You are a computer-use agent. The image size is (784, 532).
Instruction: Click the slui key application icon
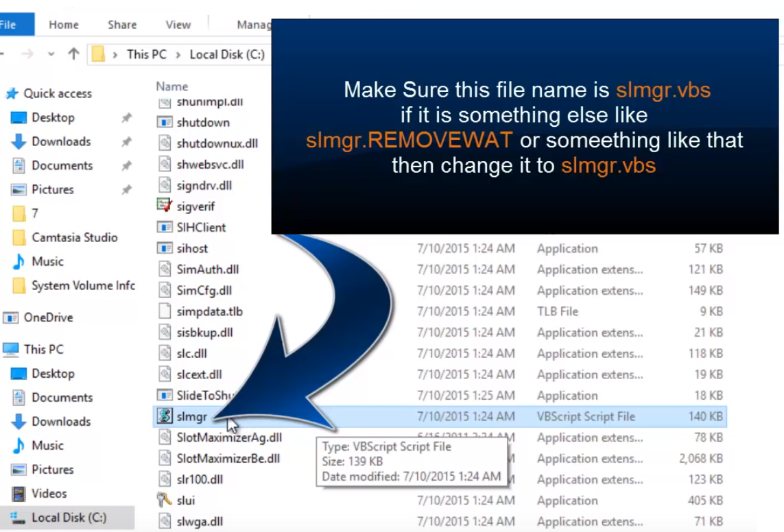pyautogui.click(x=165, y=500)
